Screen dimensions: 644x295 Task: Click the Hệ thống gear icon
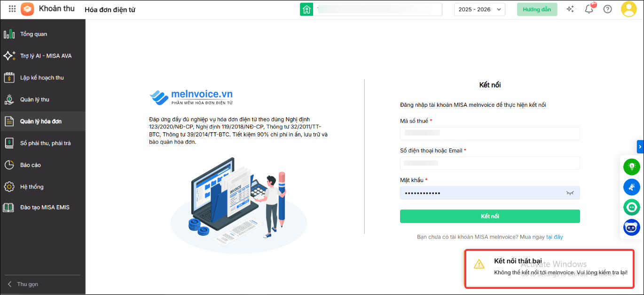pos(9,187)
